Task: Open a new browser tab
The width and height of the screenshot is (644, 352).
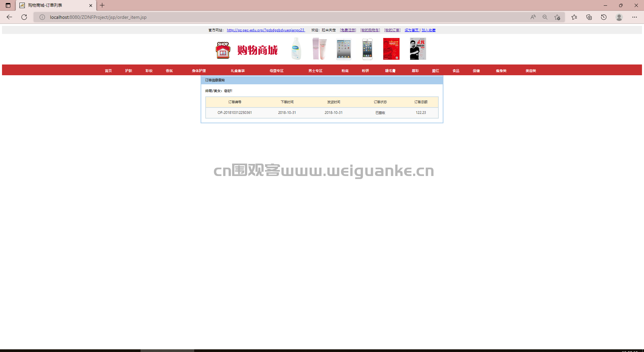Action: coord(102,5)
